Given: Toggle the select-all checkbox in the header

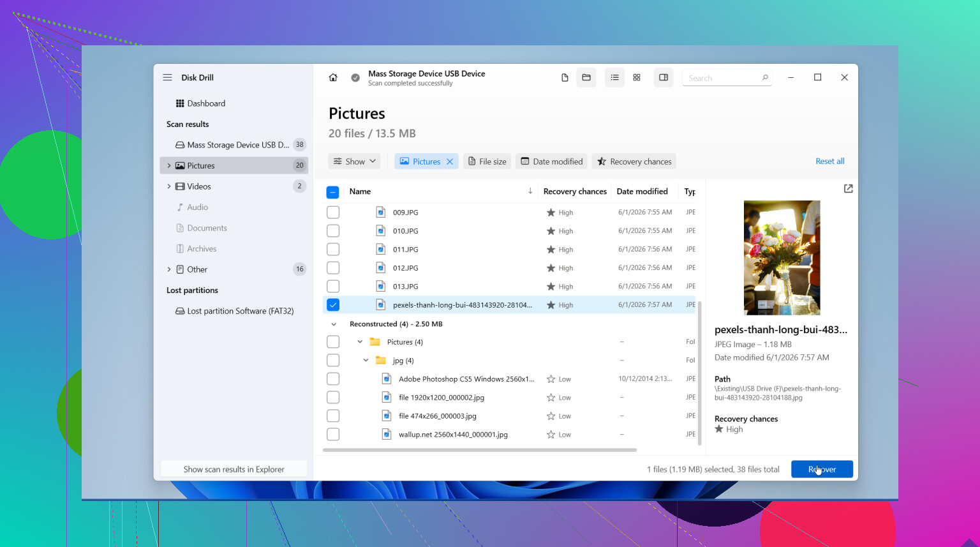Looking at the screenshot, I should [x=332, y=192].
